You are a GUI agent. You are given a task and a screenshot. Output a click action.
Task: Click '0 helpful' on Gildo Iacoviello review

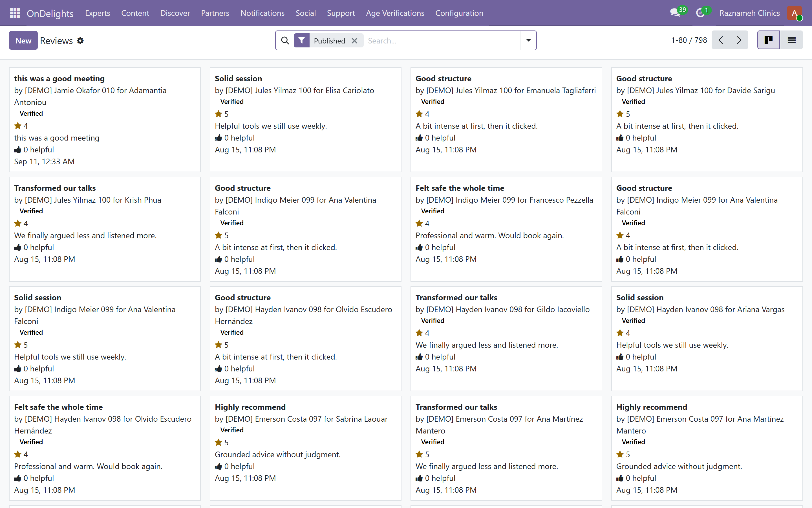tap(440, 357)
